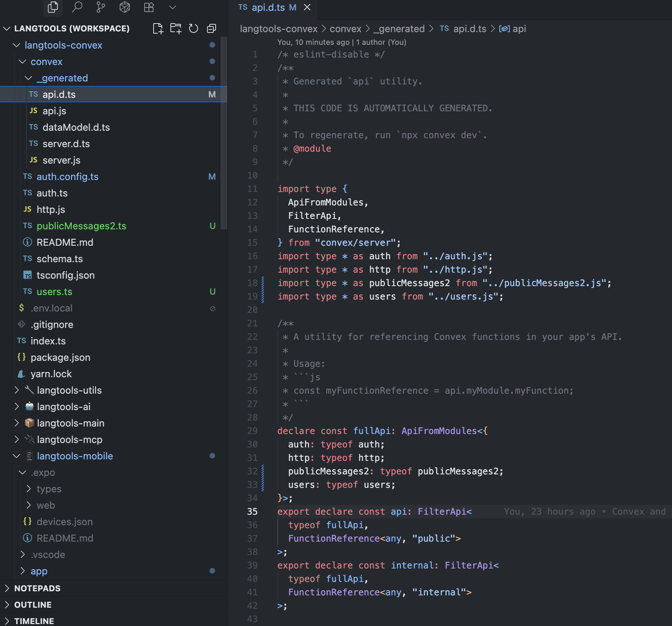Open the git blame author info lens
The height and width of the screenshot is (626, 672).
click(x=342, y=42)
